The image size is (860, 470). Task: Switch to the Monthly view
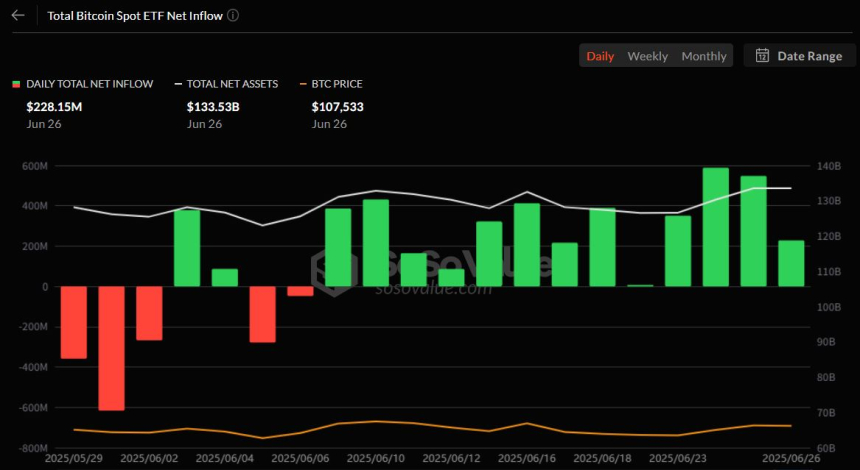704,56
